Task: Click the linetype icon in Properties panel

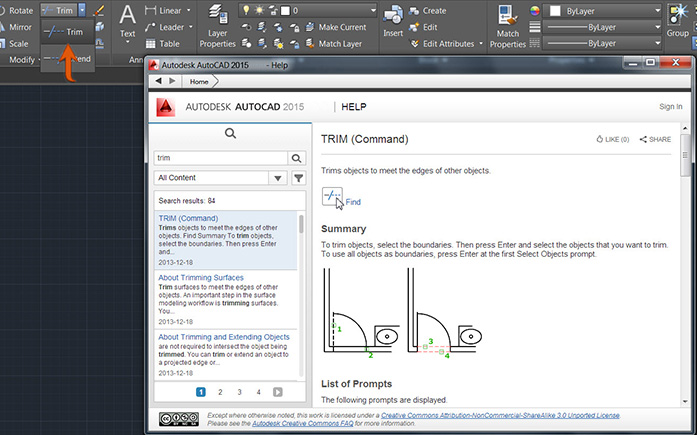Action: point(535,43)
